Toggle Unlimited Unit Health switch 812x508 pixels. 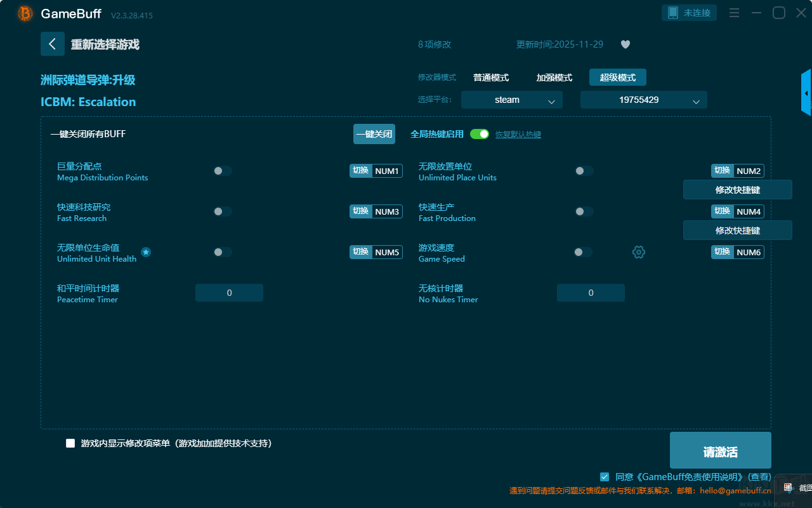coord(223,252)
